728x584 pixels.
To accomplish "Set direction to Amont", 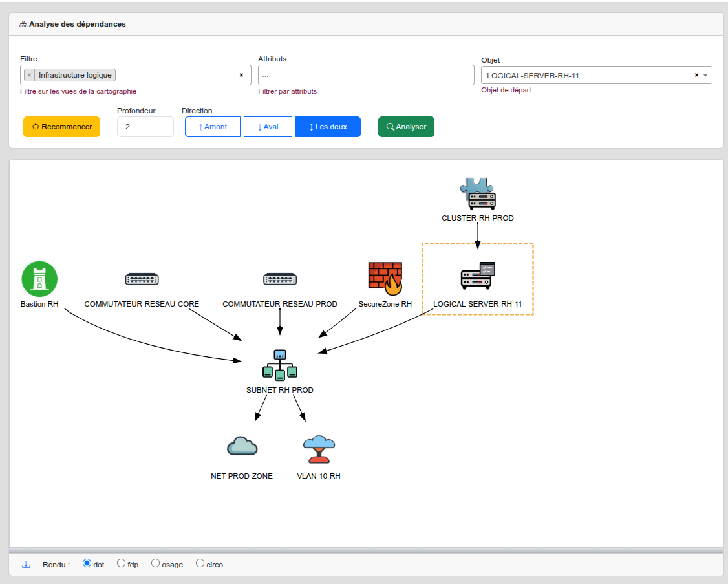I will coord(213,127).
